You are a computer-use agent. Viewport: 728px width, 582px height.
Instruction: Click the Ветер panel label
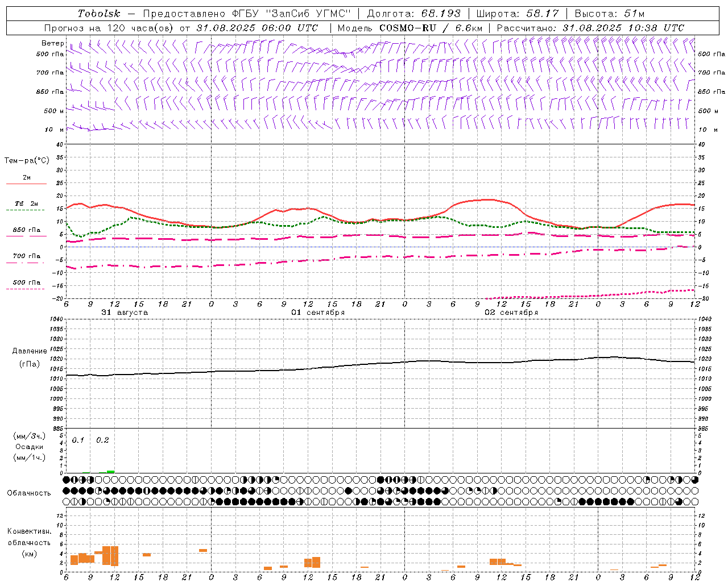click(x=53, y=43)
